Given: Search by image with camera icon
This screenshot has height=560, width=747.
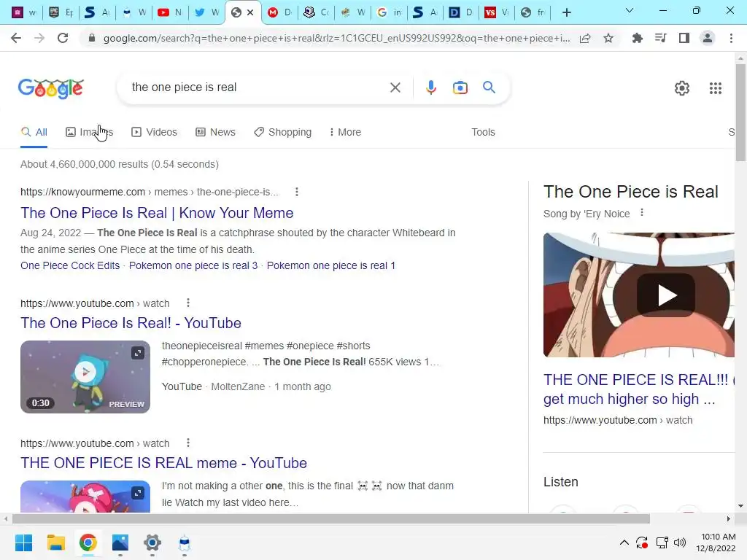Looking at the screenshot, I should (x=460, y=87).
